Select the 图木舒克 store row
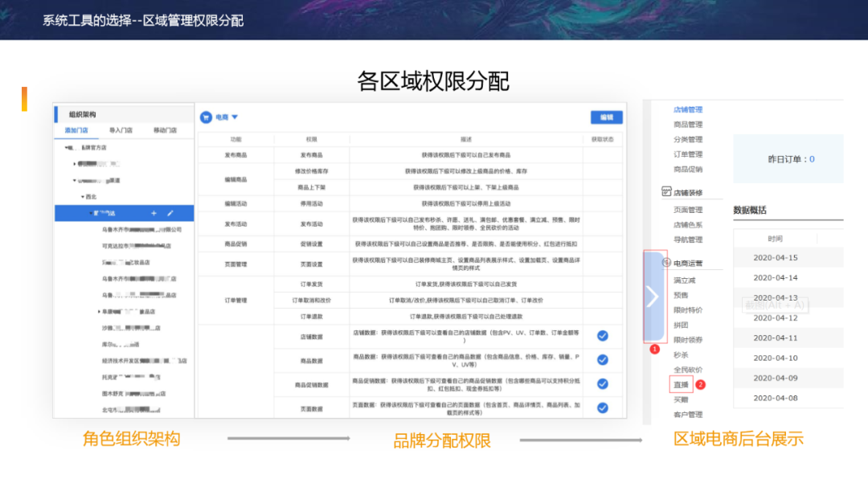This screenshot has height=487, width=868. pyautogui.click(x=134, y=394)
